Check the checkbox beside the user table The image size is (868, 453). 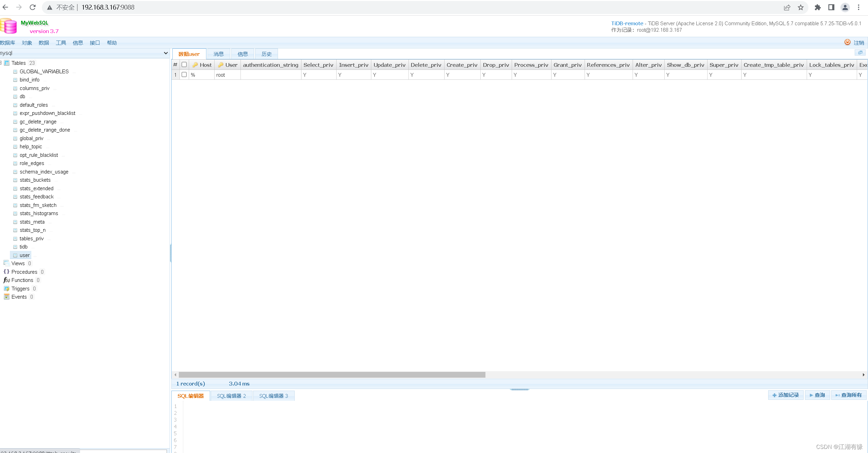pyautogui.click(x=15, y=255)
